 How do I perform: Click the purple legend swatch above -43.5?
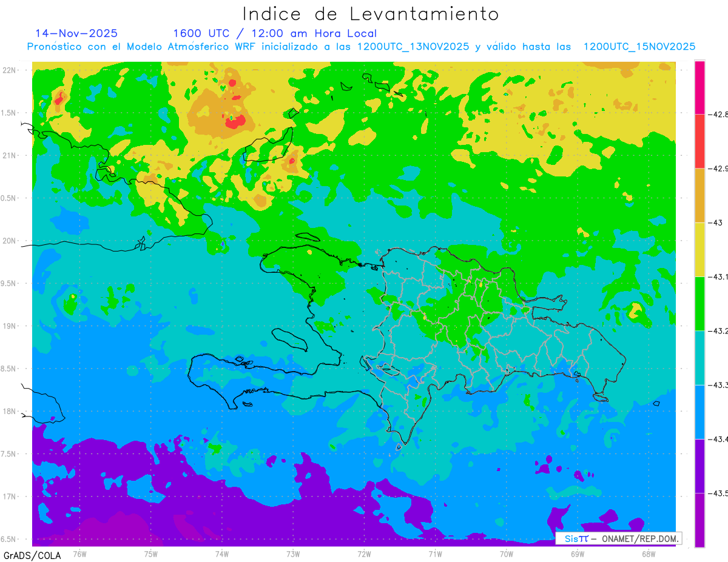pos(699,466)
